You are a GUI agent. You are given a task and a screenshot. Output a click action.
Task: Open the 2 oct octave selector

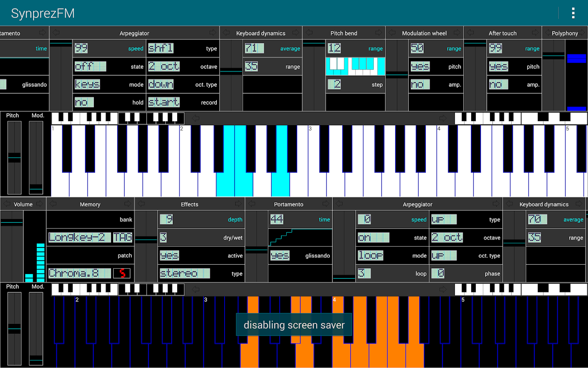pyautogui.click(x=164, y=66)
